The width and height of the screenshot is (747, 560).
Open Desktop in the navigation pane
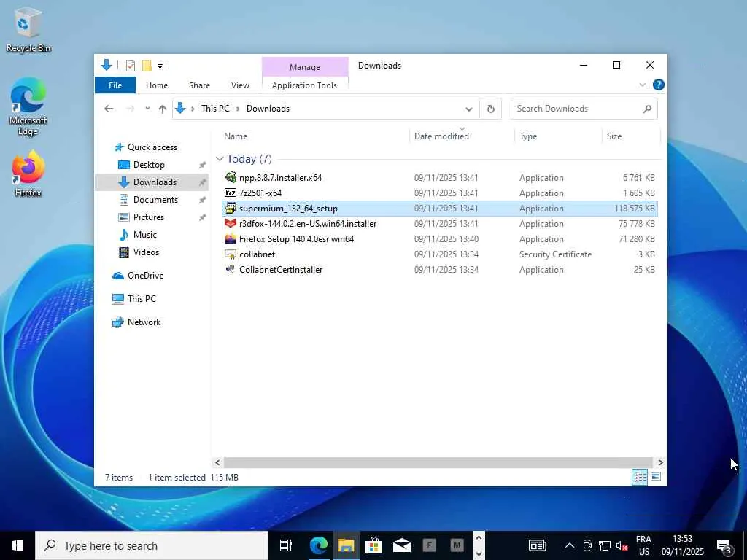coord(149,165)
